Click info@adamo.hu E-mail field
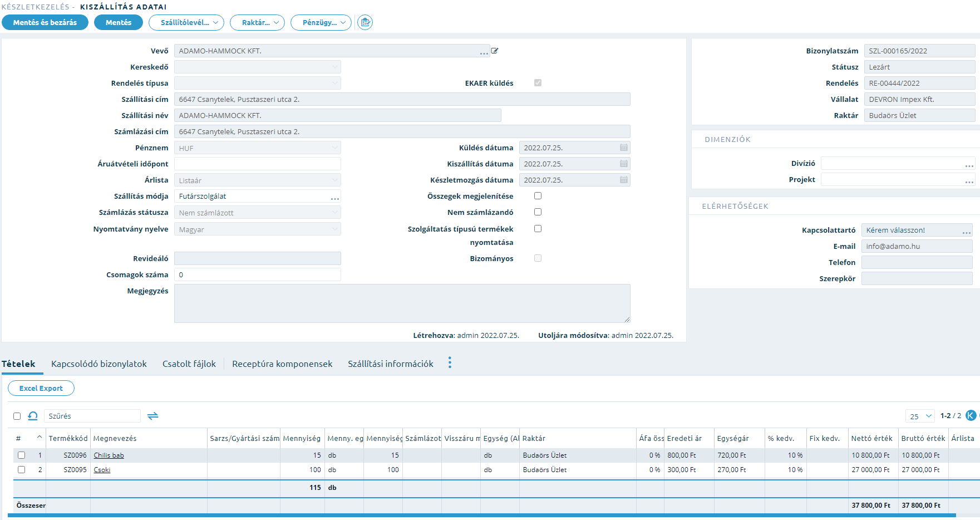This screenshot has height=520, width=980. tap(917, 246)
